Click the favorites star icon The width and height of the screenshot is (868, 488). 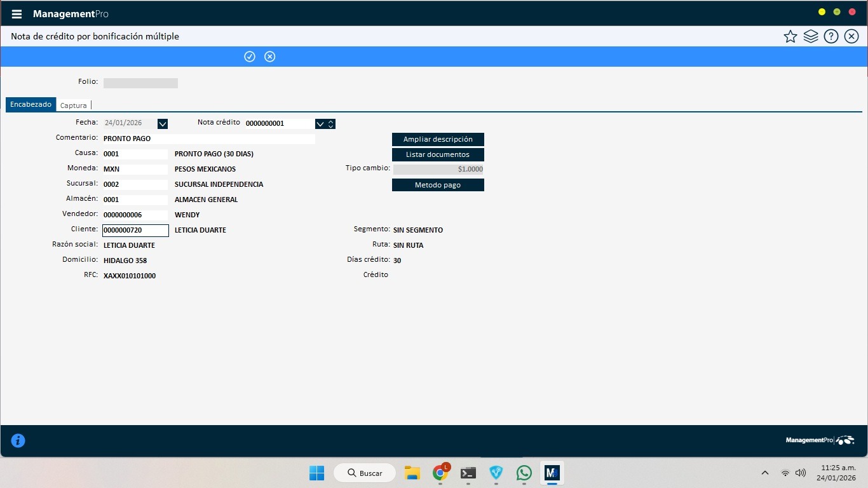coord(790,36)
